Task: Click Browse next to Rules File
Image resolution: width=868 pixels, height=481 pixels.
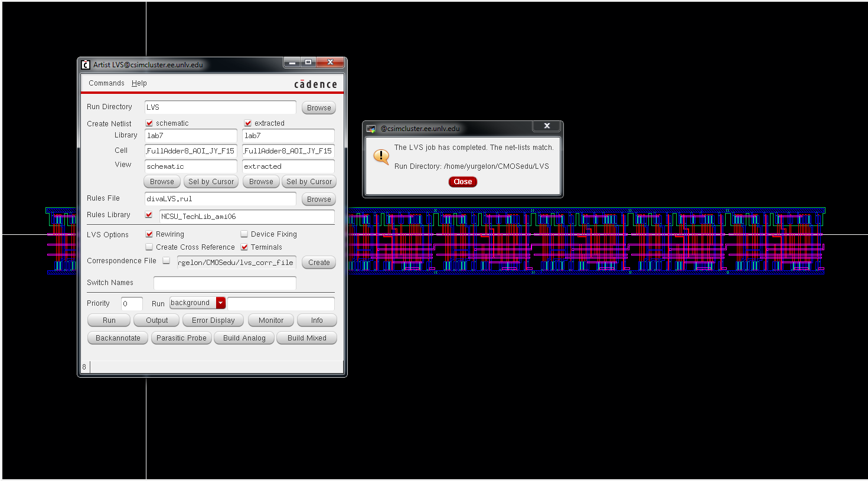Action: pos(319,199)
